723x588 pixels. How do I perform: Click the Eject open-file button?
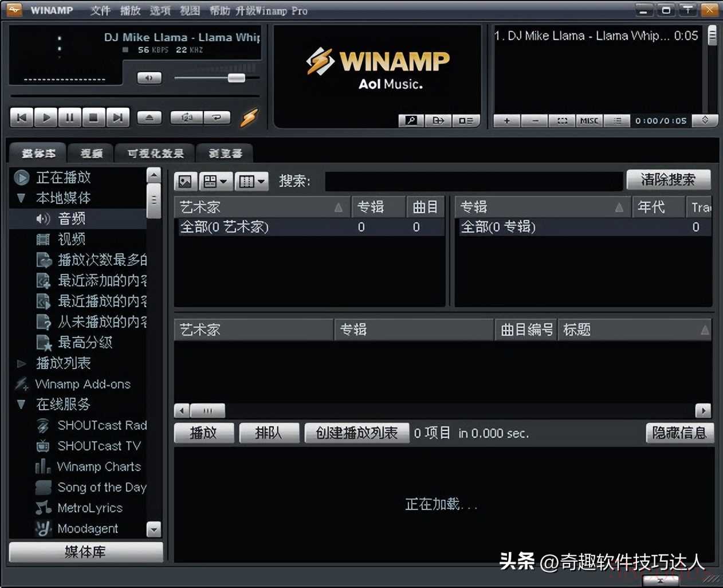pos(149,117)
